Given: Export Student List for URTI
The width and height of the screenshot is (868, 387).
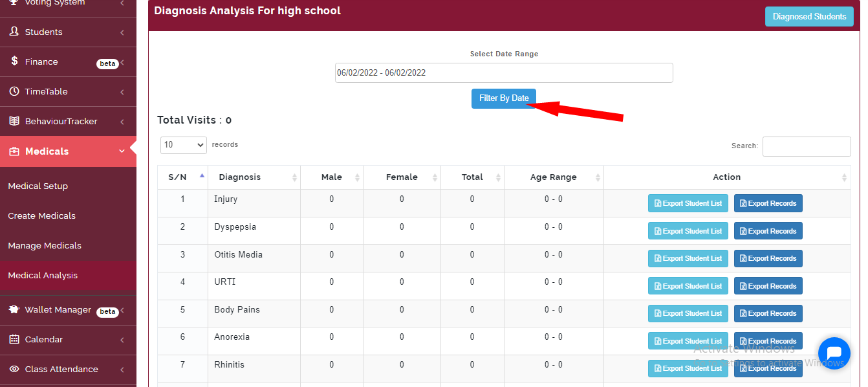Looking at the screenshot, I should 688,286.
